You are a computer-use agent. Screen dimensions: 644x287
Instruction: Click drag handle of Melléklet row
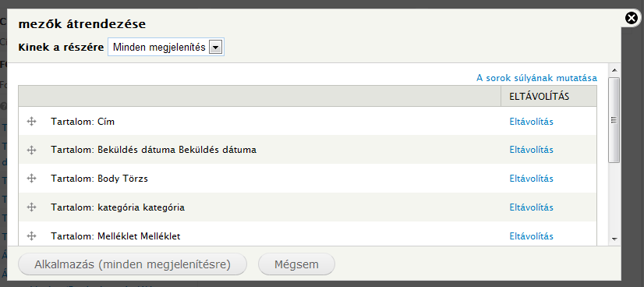tap(32, 236)
